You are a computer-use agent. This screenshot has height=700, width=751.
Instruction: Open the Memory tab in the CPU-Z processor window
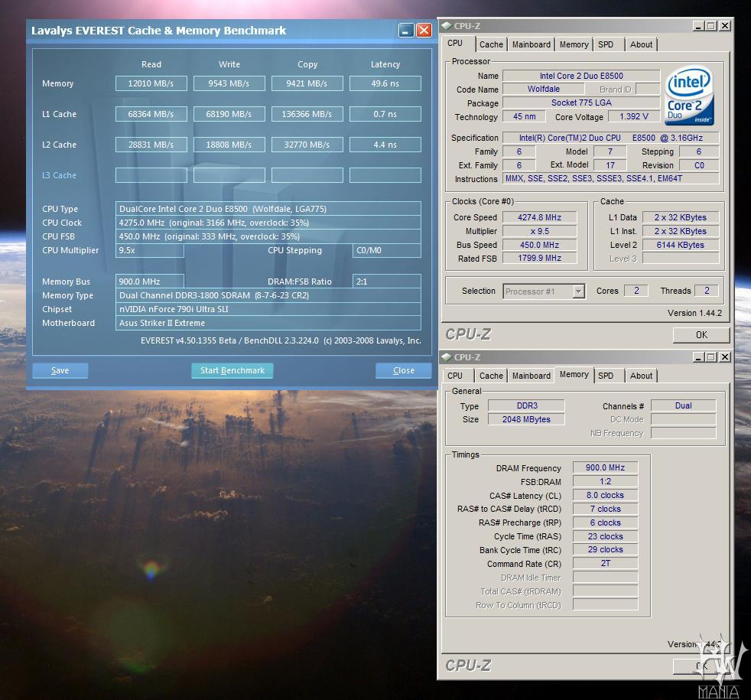pyautogui.click(x=574, y=44)
